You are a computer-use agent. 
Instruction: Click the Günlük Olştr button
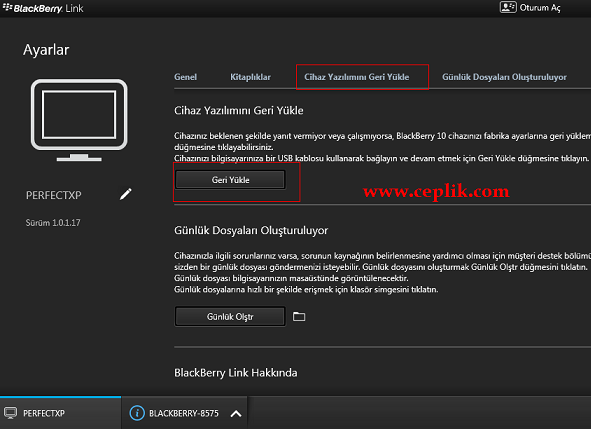230,317
